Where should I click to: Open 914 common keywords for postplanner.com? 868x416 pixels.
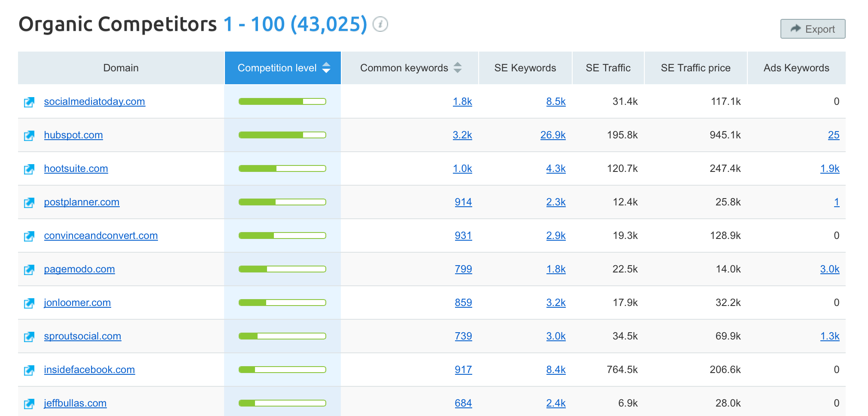point(463,202)
